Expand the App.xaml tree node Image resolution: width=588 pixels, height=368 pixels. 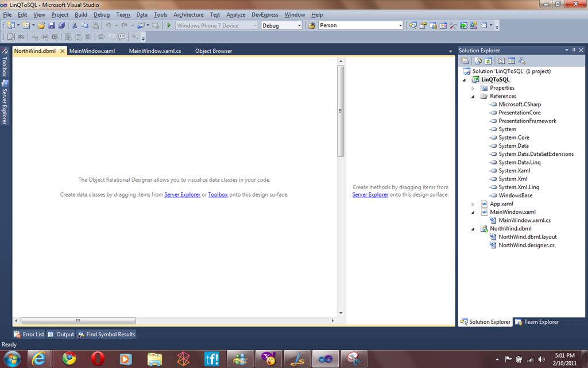pyautogui.click(x=473, y=204)
